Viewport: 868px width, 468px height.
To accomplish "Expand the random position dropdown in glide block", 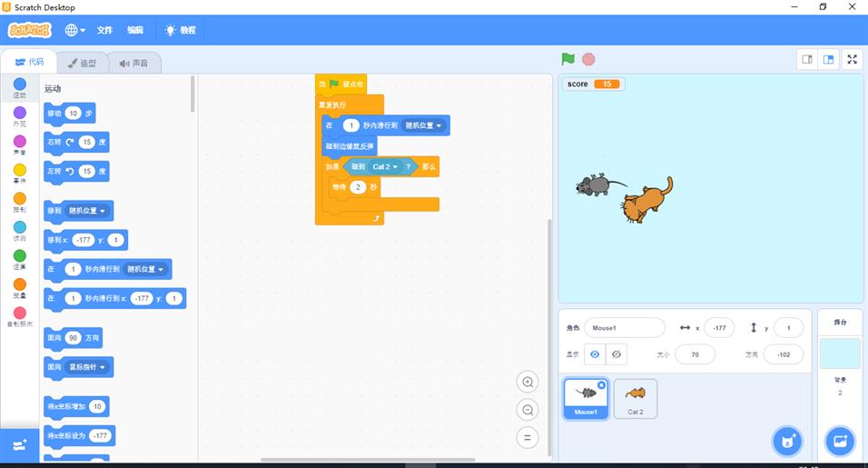I will (423, 125).
